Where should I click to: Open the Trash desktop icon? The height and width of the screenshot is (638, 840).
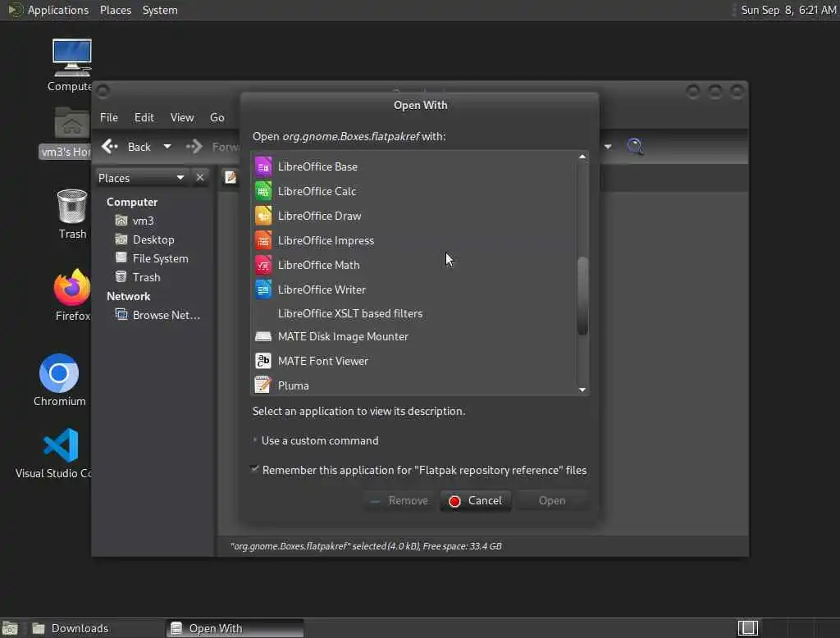coord(72,207)
